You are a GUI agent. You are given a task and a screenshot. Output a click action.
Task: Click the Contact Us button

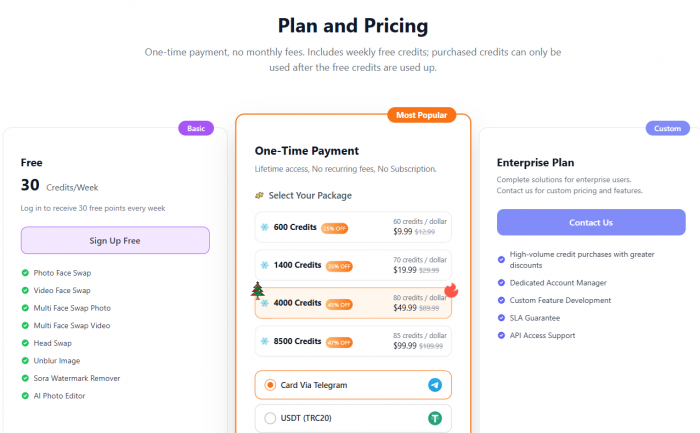pos(591,222)
